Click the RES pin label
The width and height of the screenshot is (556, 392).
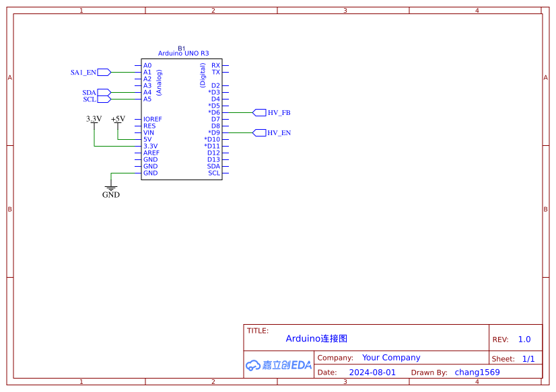tap(149, 126)
